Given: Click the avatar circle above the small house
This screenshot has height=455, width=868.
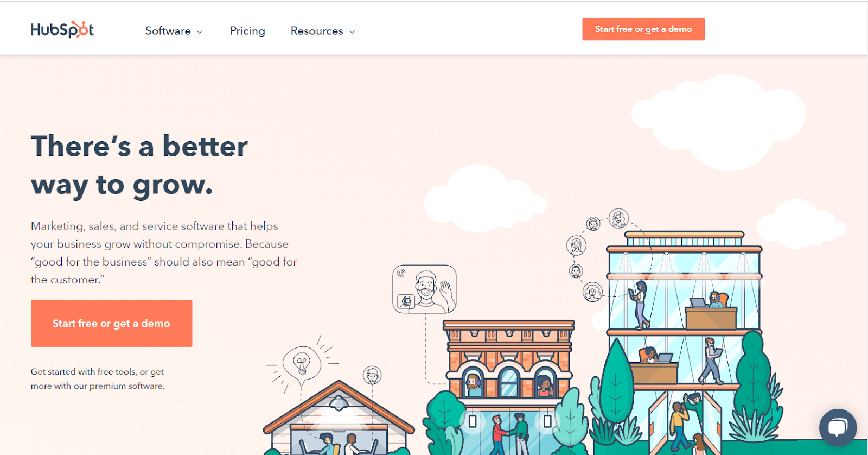Looking at the screenshot, I should tap(372, 375).
